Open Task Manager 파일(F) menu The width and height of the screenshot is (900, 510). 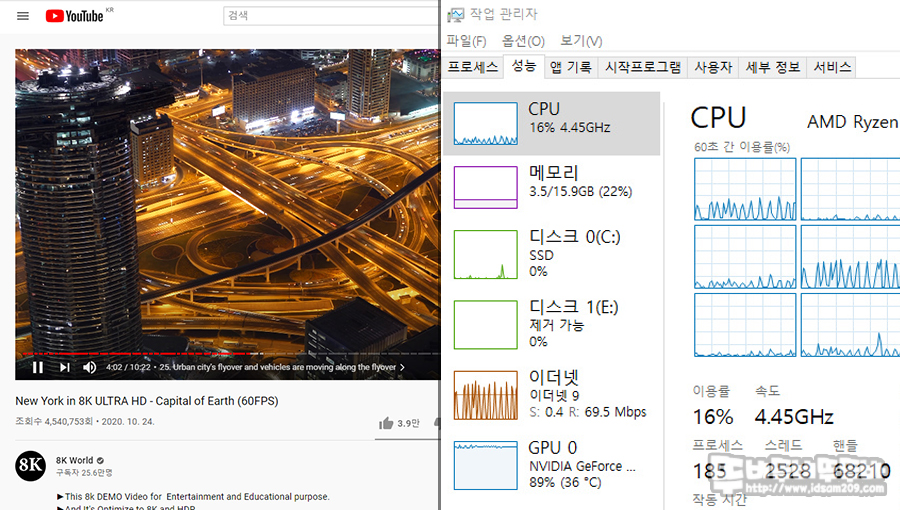[466, 41]
